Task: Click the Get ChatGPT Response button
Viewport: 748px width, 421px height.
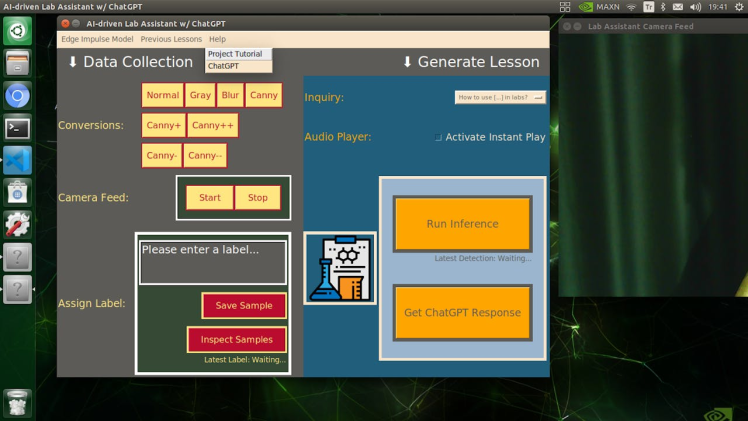Action: [462, 313]
